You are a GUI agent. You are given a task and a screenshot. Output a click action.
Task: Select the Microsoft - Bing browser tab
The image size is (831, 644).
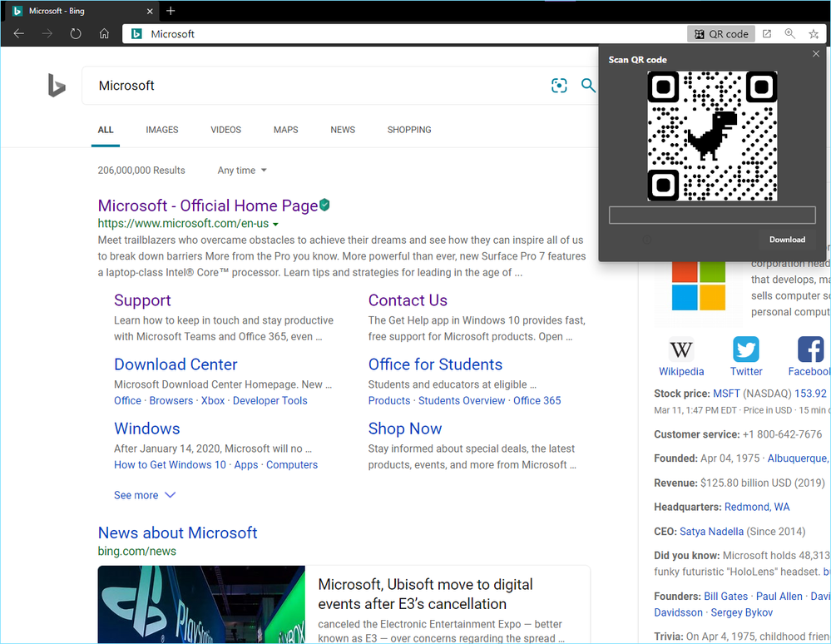(x=82, y=11)
